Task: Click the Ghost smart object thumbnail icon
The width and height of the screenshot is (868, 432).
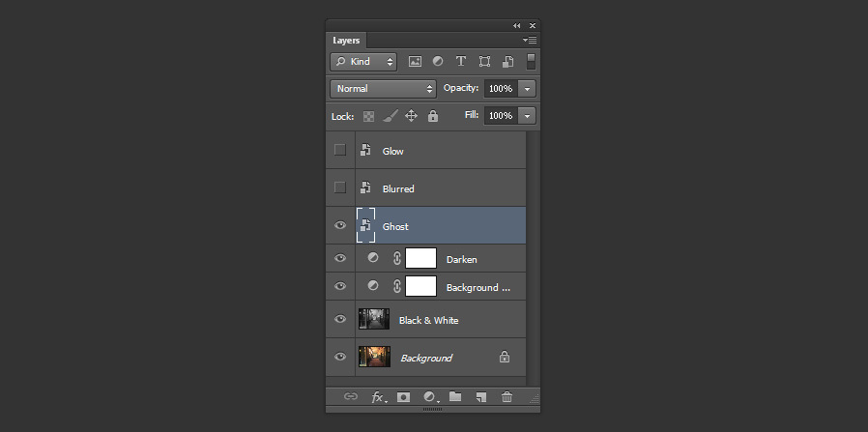Action: click(x=365, y=225)
